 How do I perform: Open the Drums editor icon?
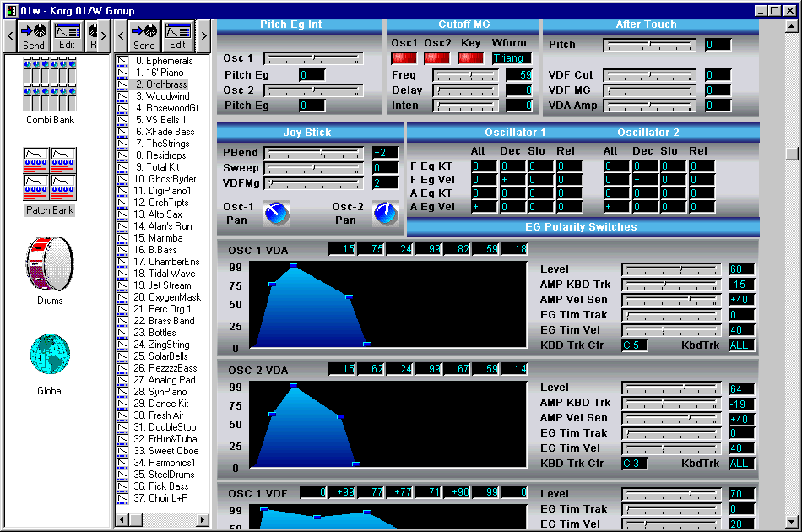pos(50,263)
